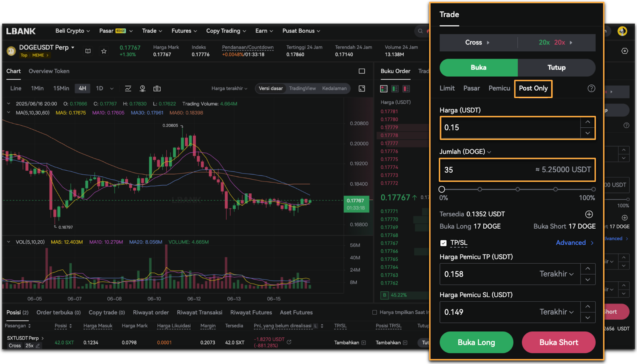This screenshot has width=637, height=364.
Task: Open the chart indicators icon
Action: click(128, 88)
